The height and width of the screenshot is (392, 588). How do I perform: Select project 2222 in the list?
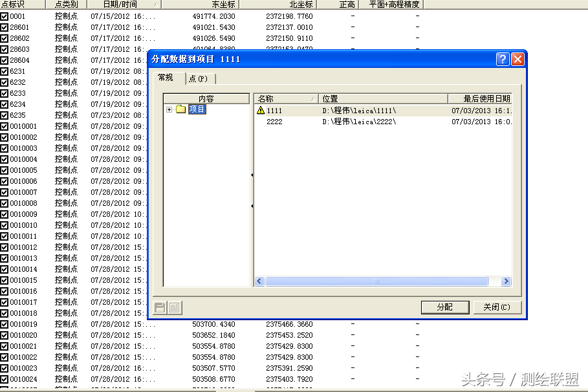[x=274, y=122]
